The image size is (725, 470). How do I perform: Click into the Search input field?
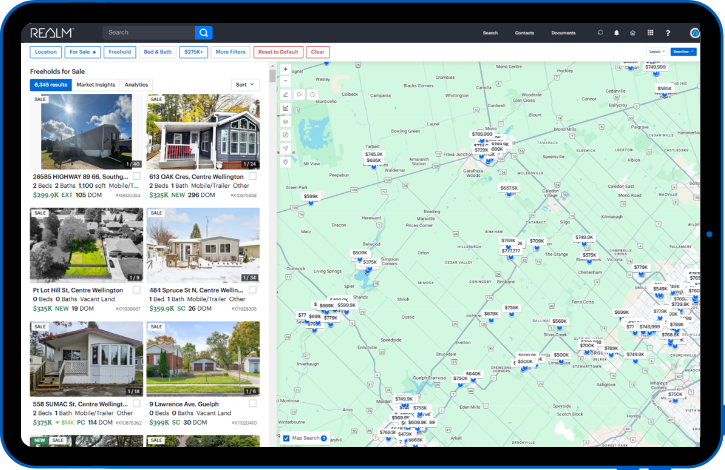pyautogui.click(x=148, y=33)
